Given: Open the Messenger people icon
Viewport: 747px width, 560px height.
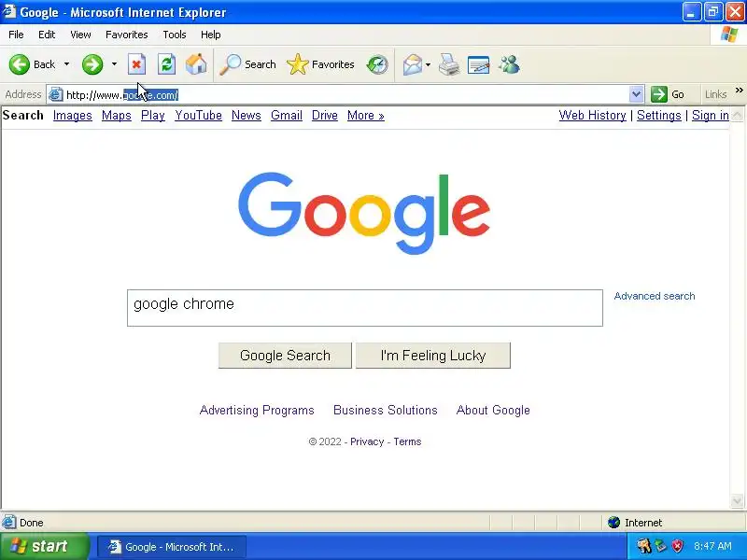Looking at the screenshot, I should [x=509, y=64].
